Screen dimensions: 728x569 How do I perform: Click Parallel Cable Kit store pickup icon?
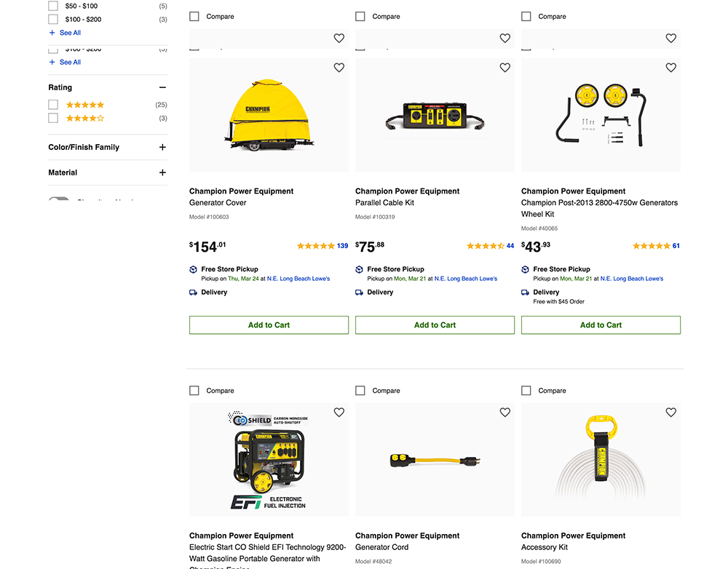[359, 270]
